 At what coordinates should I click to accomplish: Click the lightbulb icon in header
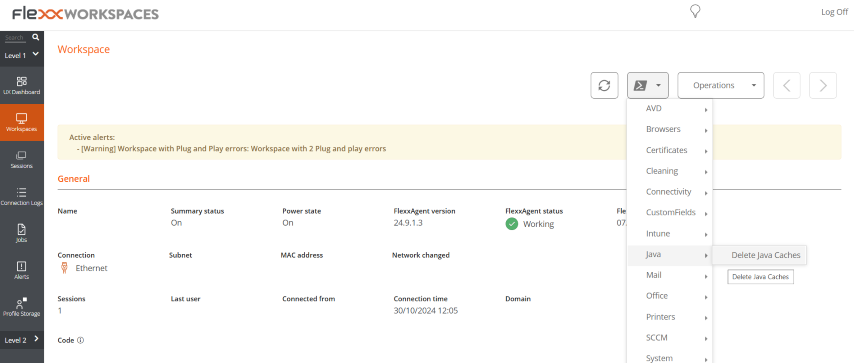(x=694, y=11)
